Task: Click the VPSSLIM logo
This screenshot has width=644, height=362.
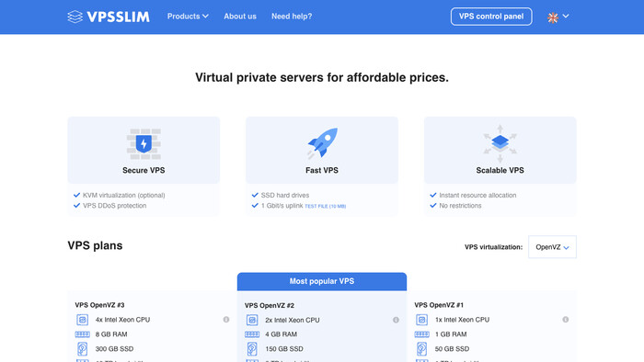Action: coord(109,17)
